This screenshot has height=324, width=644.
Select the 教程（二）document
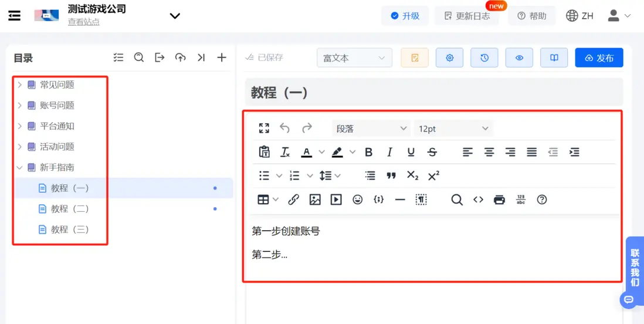pos(124,209)
